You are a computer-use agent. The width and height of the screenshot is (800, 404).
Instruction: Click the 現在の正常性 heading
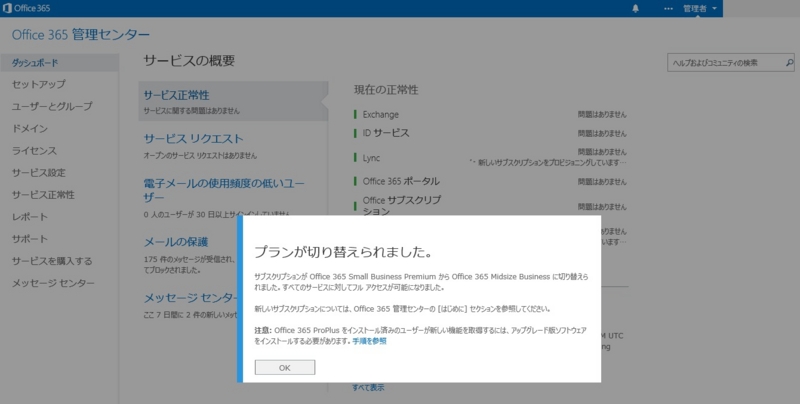[386, 90]
